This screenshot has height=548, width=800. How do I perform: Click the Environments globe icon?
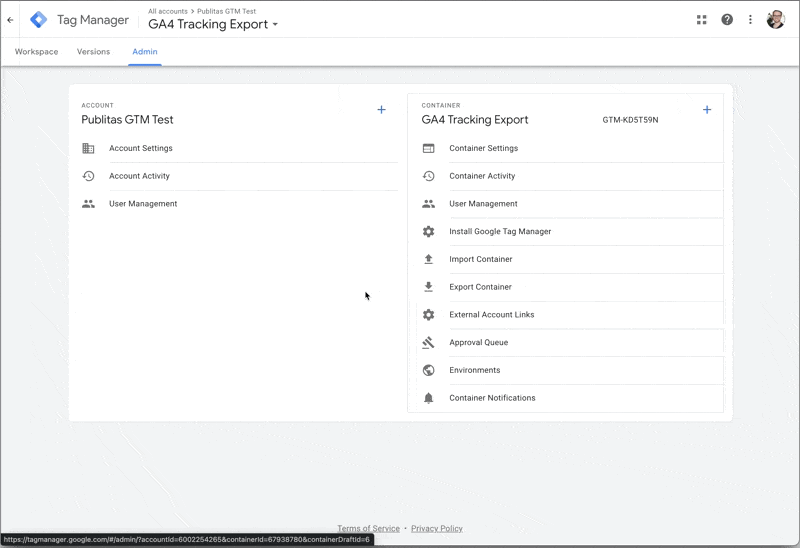pyautogui.click(x=429, y=370)
